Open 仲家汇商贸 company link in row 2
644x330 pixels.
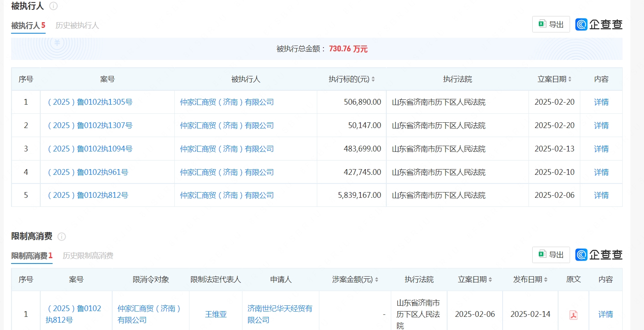pos(227,126)
